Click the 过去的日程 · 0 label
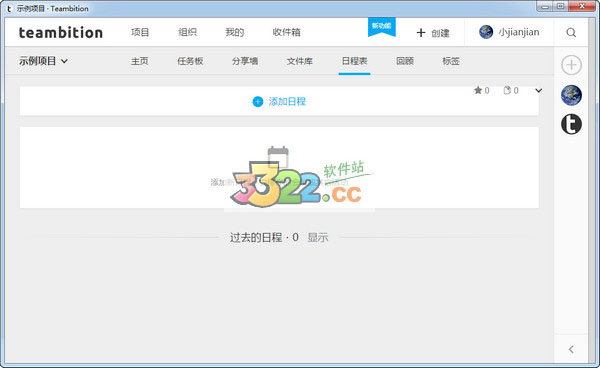600x368 pixels. click(264, 238)
